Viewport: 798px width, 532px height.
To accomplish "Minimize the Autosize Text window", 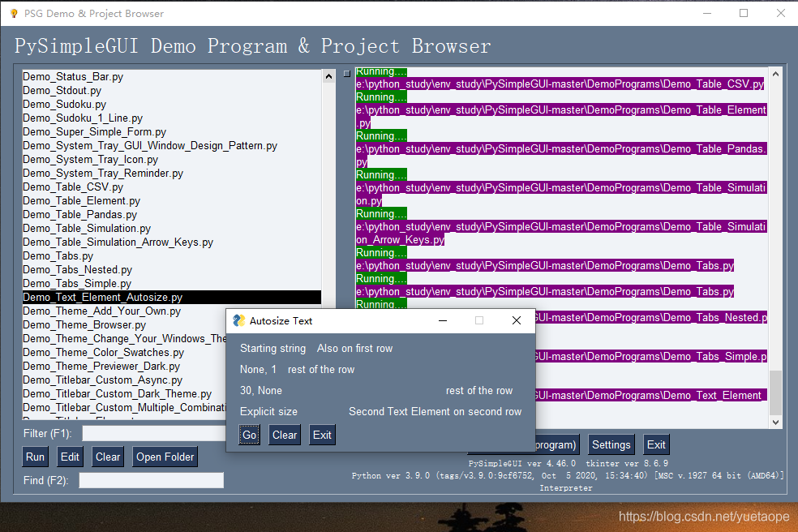I will pyautogui.click(x=443, y=320).
